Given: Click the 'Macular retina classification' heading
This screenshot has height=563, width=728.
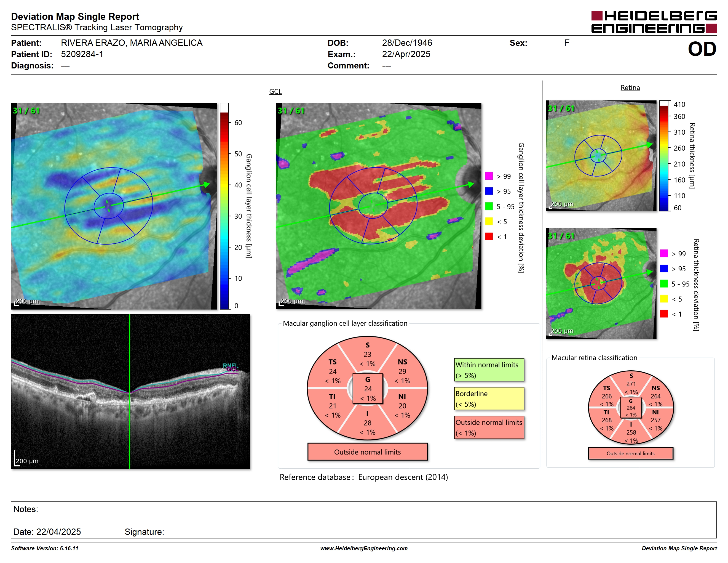Looking at the screenshot, I should [594, 358].
